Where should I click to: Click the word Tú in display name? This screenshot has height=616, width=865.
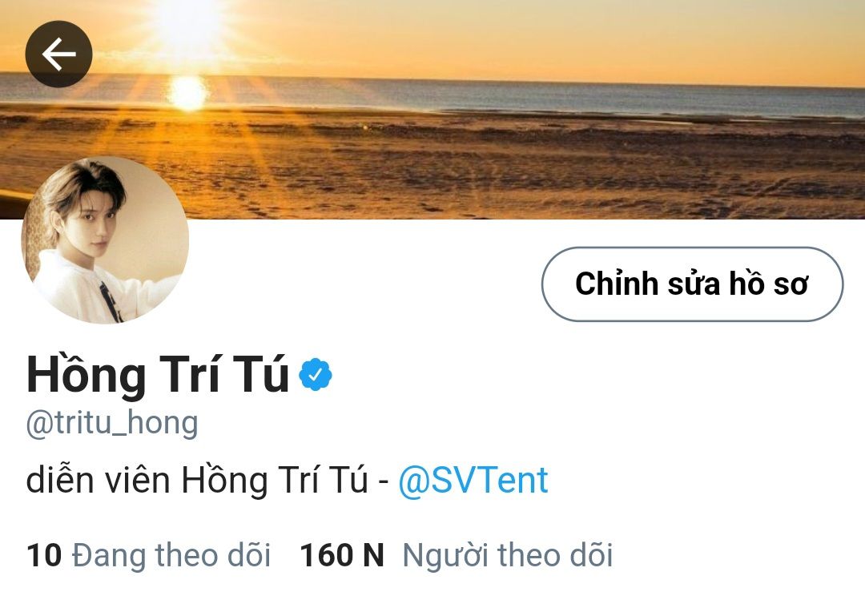tap(260, 374)
